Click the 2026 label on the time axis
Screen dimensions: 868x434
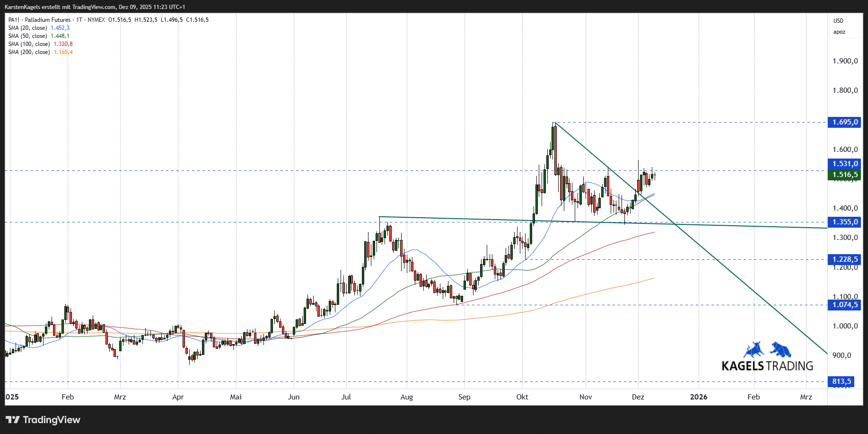pos(699,397)
